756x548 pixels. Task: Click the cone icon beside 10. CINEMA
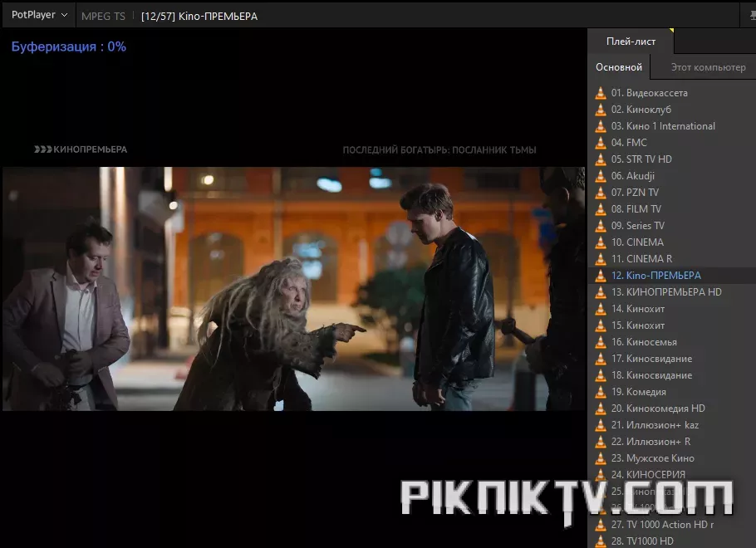tap(601, 242)
